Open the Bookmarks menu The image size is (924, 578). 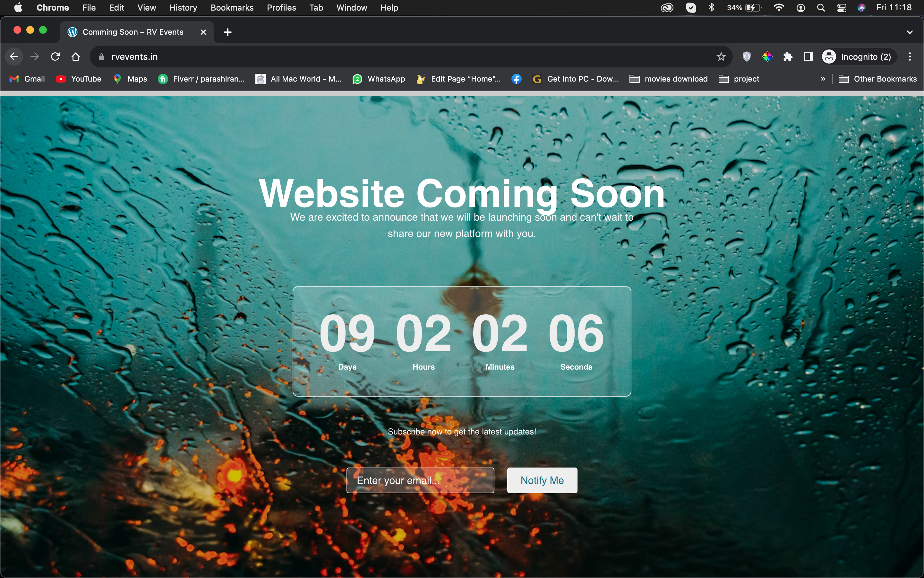(x=232, y=8)
